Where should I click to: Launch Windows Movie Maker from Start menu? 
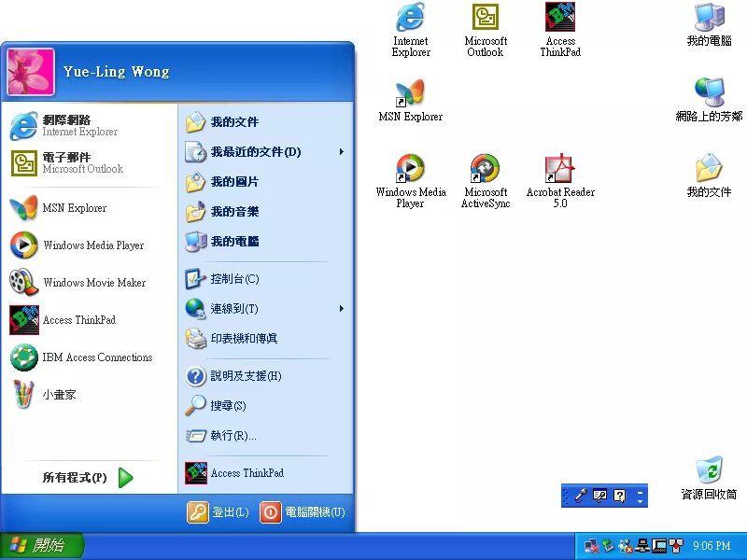pyautogui.click(x=89, y=283)
